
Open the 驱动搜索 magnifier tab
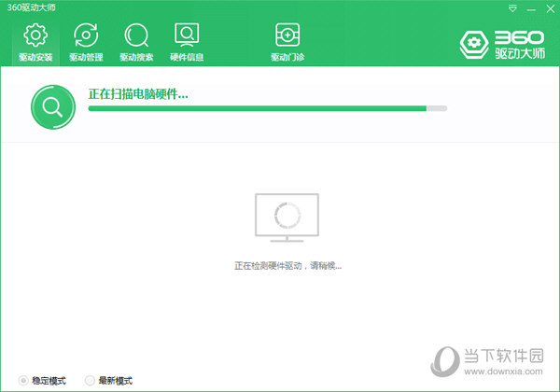(136, 42)
